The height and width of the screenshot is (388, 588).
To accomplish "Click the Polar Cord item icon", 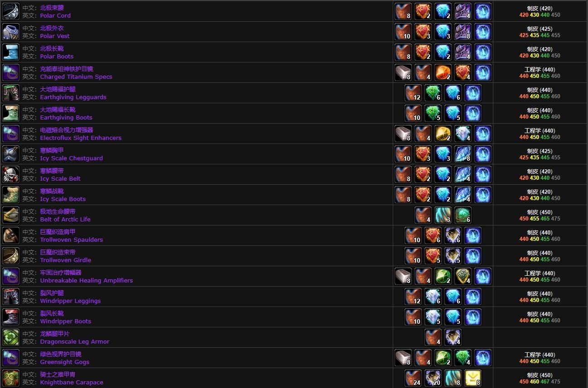I will (x=11, y=11).
